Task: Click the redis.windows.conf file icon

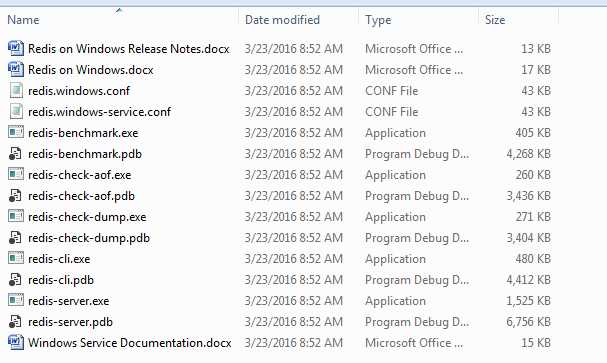Action: coord(16,91)
